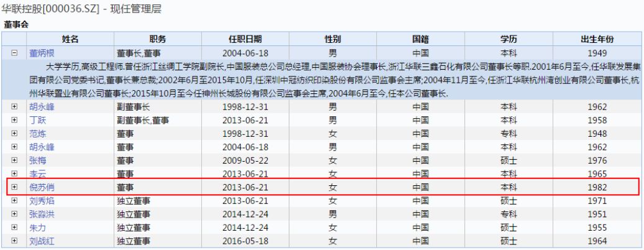Open the 倪苏俏 name link
644x250 pixels.
[x=42, y=187]
